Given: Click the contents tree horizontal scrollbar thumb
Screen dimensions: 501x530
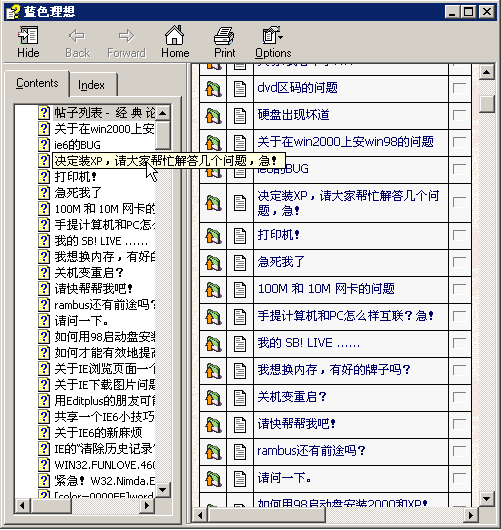Looking at the screenshot, I should pyautogui.click(x=51, y=506).
